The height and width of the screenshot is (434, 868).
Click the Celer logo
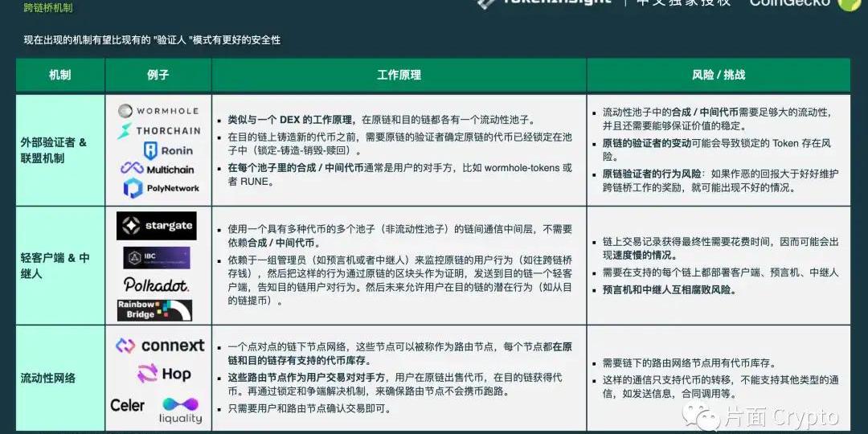pyautogui.click(x=127, y=405)
